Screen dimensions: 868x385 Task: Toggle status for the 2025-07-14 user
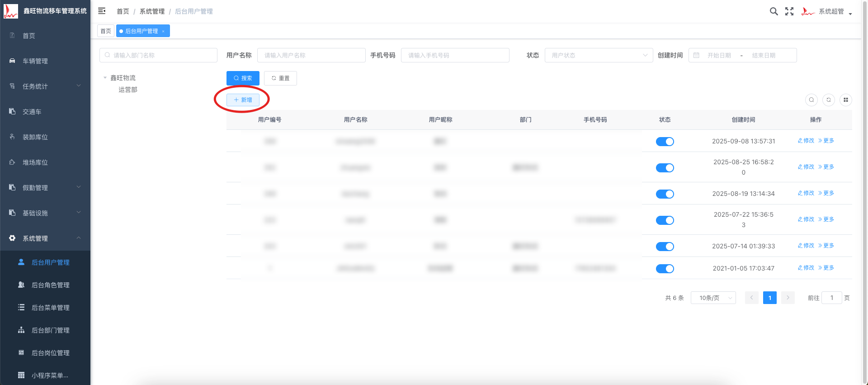665,247
